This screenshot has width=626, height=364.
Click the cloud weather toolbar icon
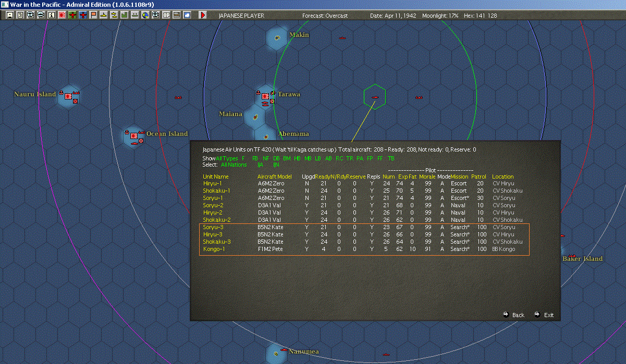pyautogui.click(x=187, y=16)
